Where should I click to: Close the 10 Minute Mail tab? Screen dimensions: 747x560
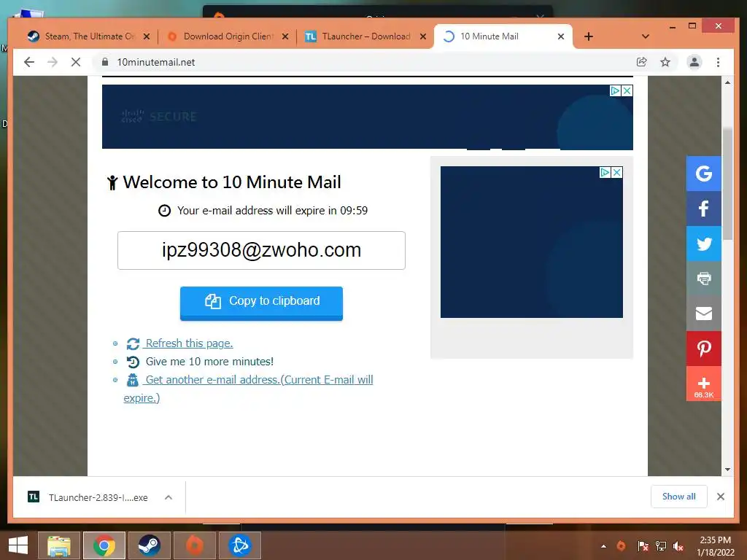click(561, 36)
